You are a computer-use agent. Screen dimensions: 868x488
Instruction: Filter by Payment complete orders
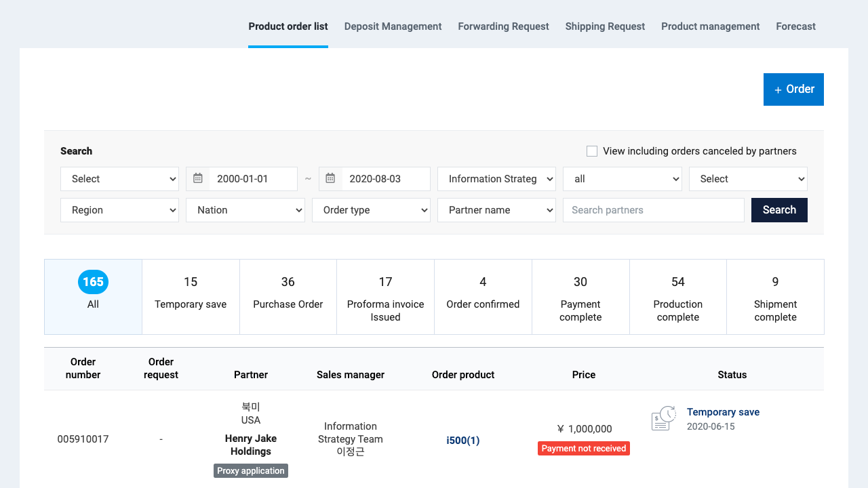click(580, 297)
